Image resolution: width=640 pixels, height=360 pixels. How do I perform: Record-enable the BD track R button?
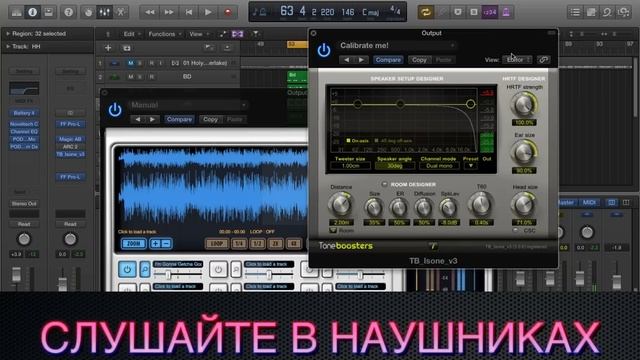[151, 77]
